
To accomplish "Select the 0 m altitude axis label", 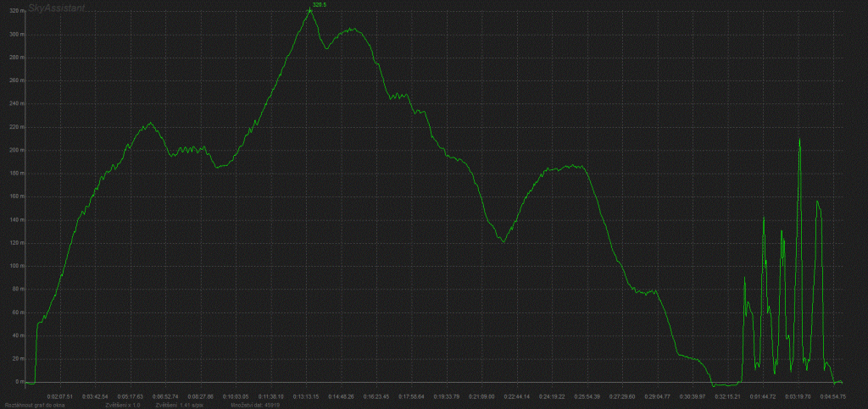I will coord(16,382).
